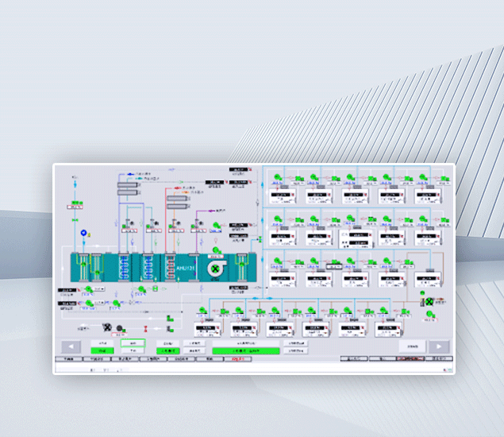Click the valve actuator on the red hot water line
Screen dimensions: 504x437
coord(174,223)
